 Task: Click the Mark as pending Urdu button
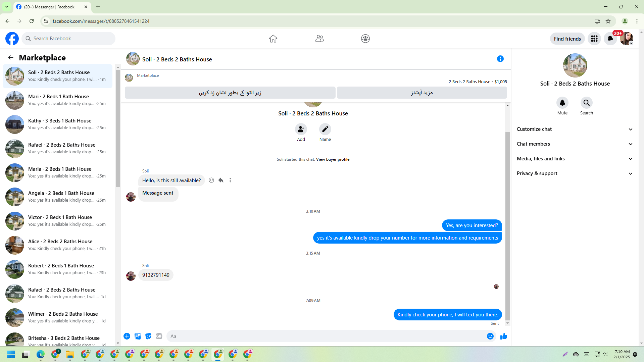(x=230, y=93)
